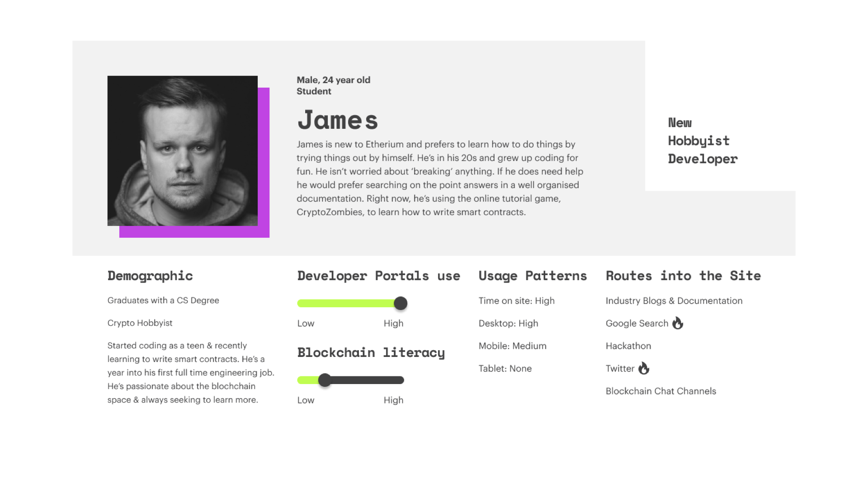Click the dark track of Blockchain literacy slider
The height and width of the screenshot is (488, 868).
click(366, 380)
